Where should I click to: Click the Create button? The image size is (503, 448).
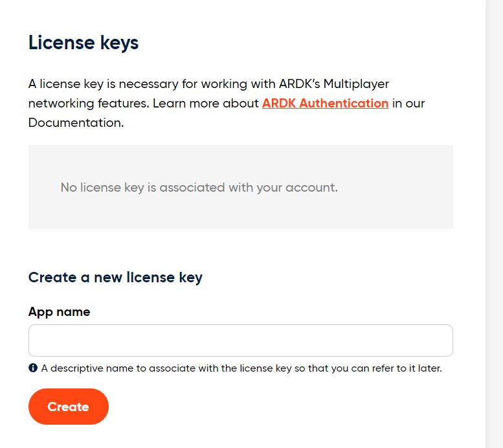tap(69, 407)
